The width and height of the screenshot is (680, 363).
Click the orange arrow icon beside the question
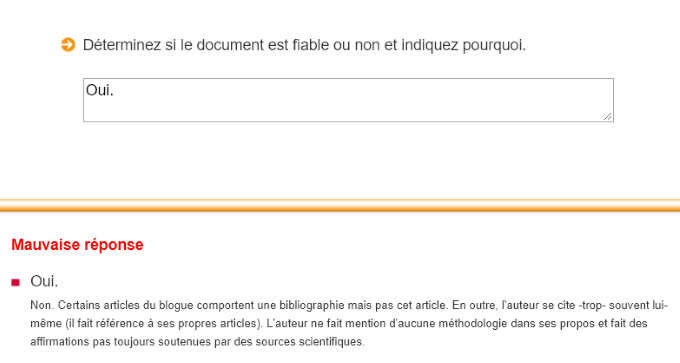click(68, 45)
